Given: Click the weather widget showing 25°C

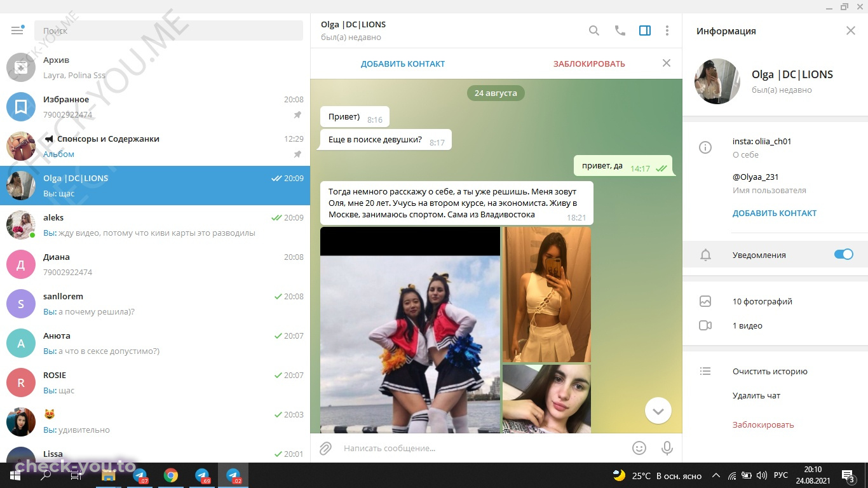Looking at the screenshot, I should 657,475.
